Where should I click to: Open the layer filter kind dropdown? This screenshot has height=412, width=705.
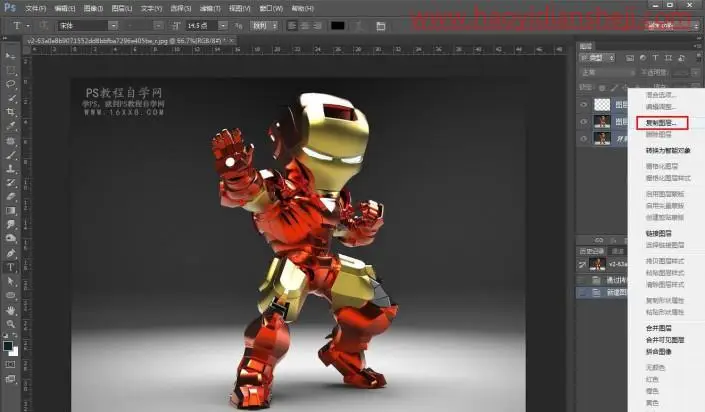tap(597, 58)
